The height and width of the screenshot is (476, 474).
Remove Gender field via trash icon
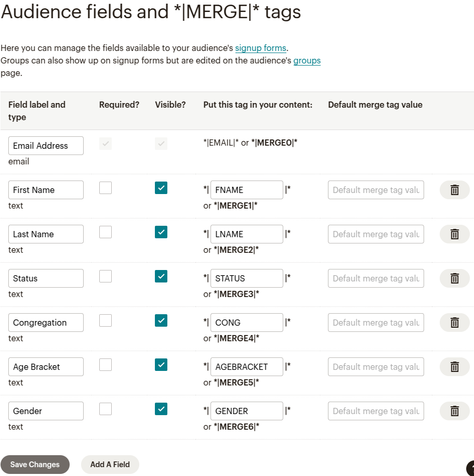click(454, 411)
